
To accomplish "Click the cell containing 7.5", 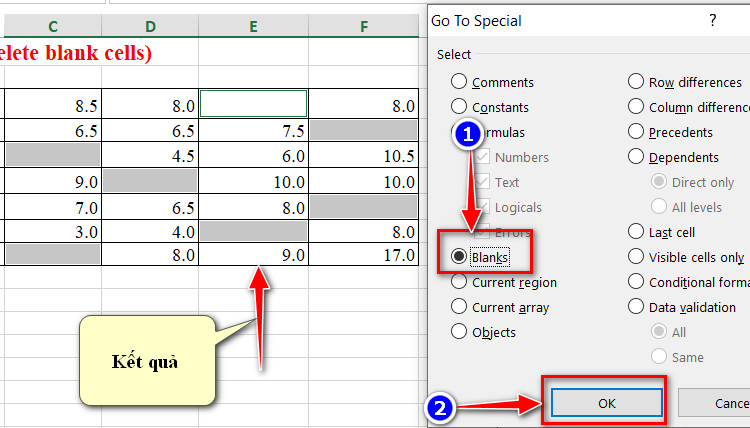I will coord(254,130).
